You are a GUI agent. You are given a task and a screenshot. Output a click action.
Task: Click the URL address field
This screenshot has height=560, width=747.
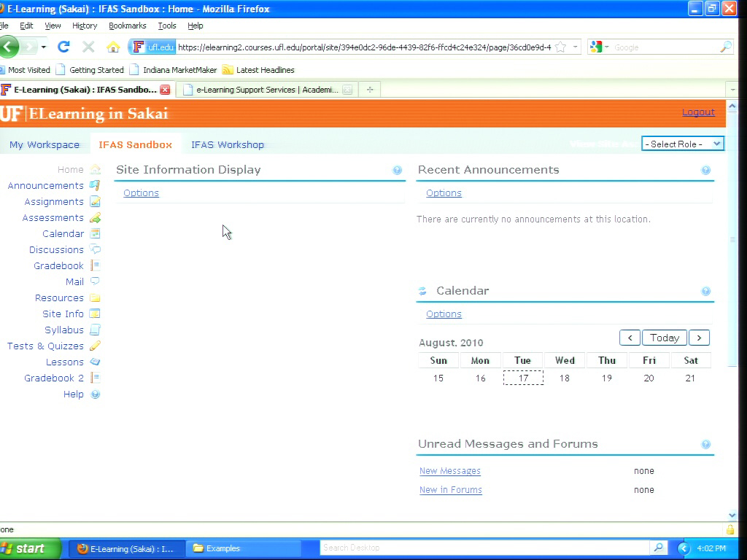(x=364, y=47)
